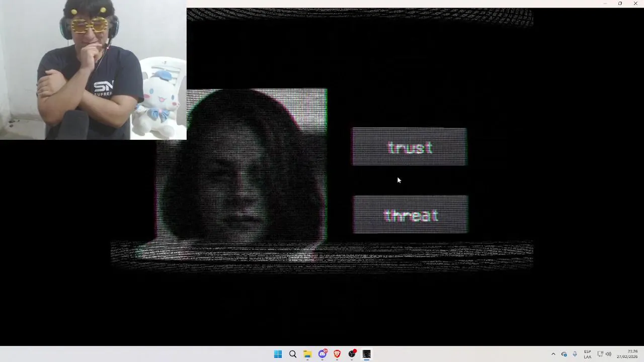The height and width of the screenshot is (362, 644).
Task: Open the Windows Start menu
Action: (x=278, y=354)
